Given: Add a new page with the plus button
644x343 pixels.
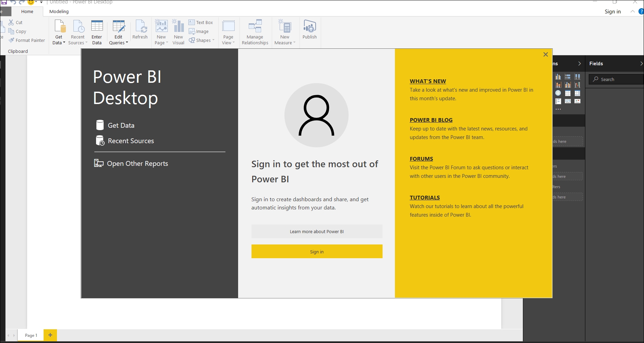Looking at the screenshot, I should tap(50, 335).
